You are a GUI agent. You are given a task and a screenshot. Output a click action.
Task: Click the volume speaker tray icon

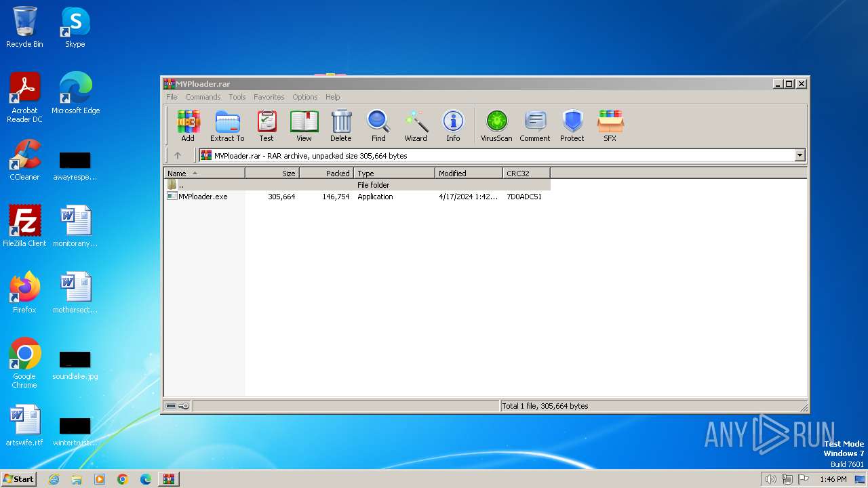tap(770, 479)
